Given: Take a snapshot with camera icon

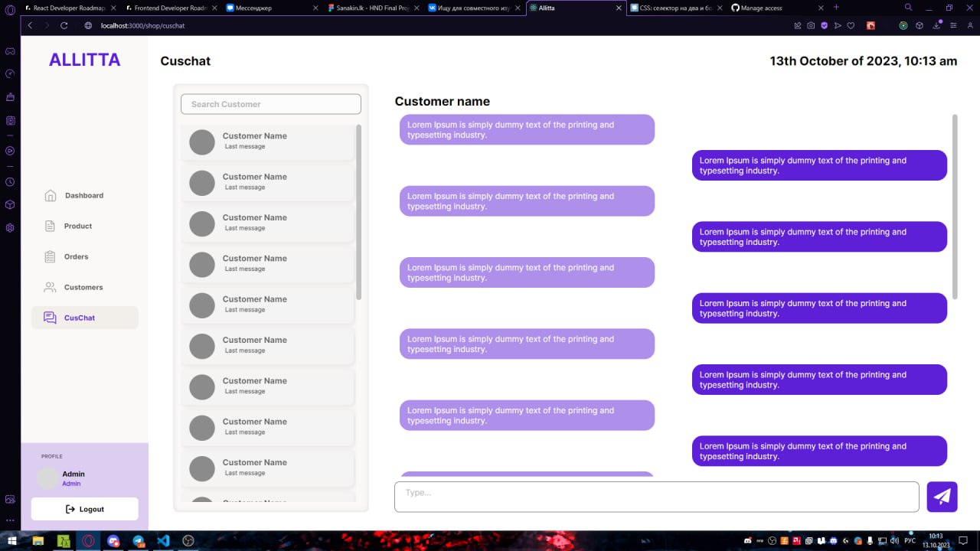Looking at the screenshot, I should pos(811,25).
